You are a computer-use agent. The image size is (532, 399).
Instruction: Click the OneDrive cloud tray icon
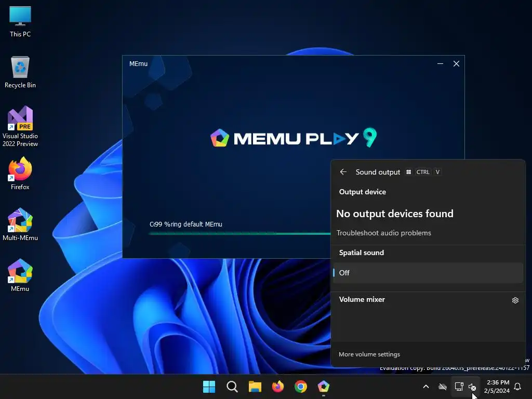point(443,387)
